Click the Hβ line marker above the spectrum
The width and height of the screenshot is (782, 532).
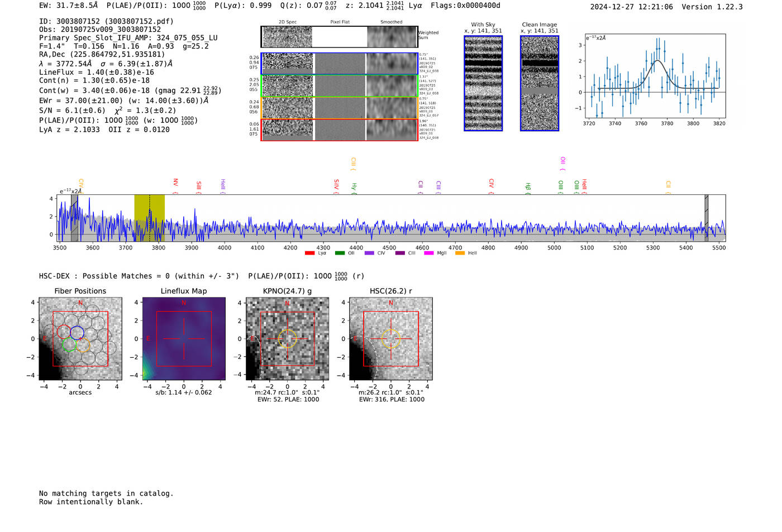pos(528,188)
